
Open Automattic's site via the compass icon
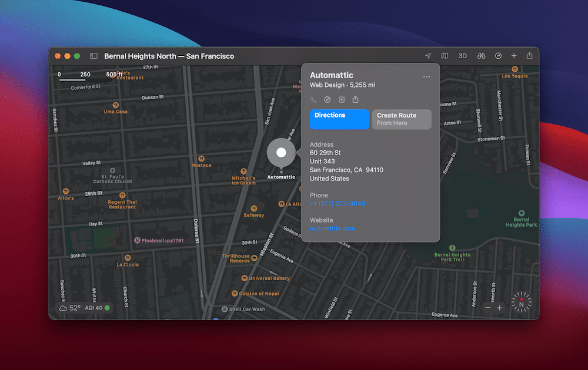point(328,99)
